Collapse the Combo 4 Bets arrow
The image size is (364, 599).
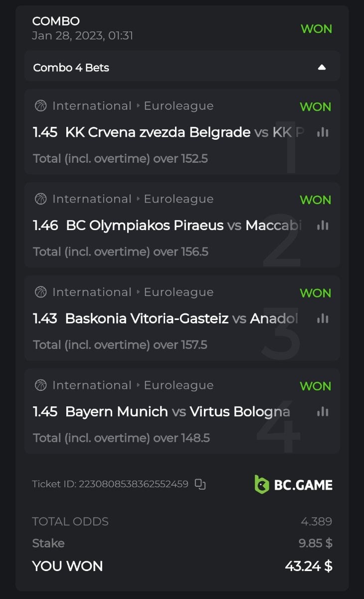click(x=322, y=67)
